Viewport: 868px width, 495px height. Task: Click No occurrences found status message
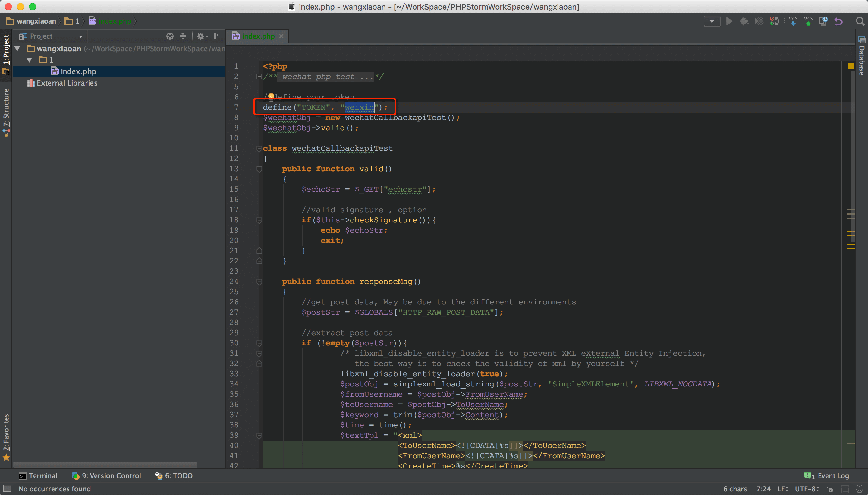coord(55,489)
